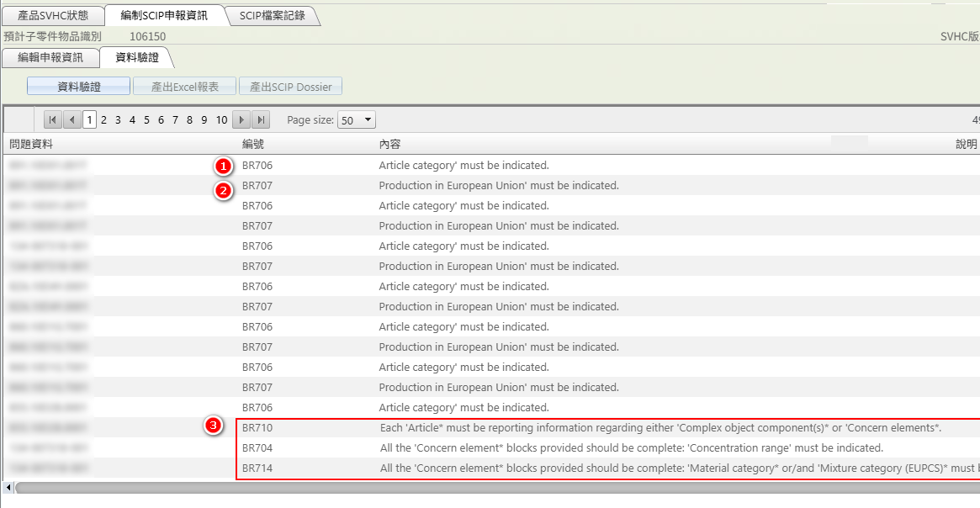Navigate to page 5
980x508 pixels.
[x=146, y=120]
